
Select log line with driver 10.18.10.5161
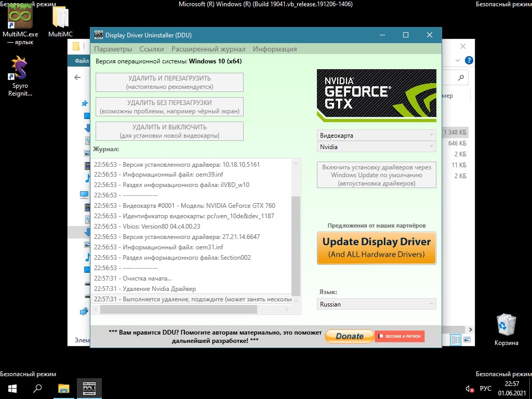point(191,165)
